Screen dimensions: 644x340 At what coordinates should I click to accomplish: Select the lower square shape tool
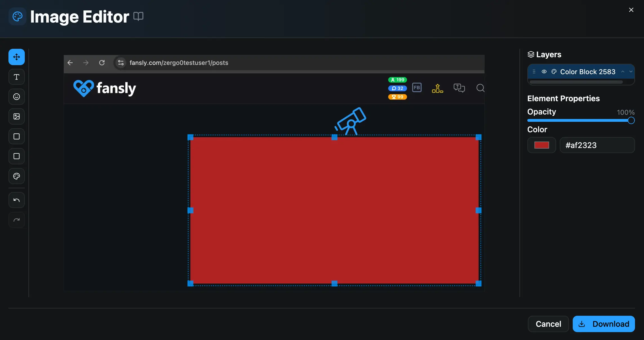[x=16, y=156]
